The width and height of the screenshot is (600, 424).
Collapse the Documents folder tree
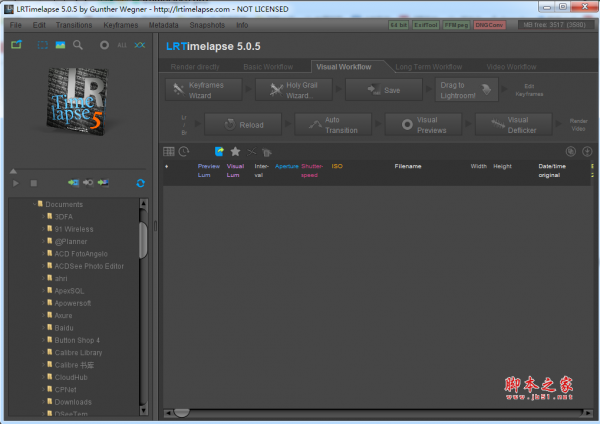(33, 204)
